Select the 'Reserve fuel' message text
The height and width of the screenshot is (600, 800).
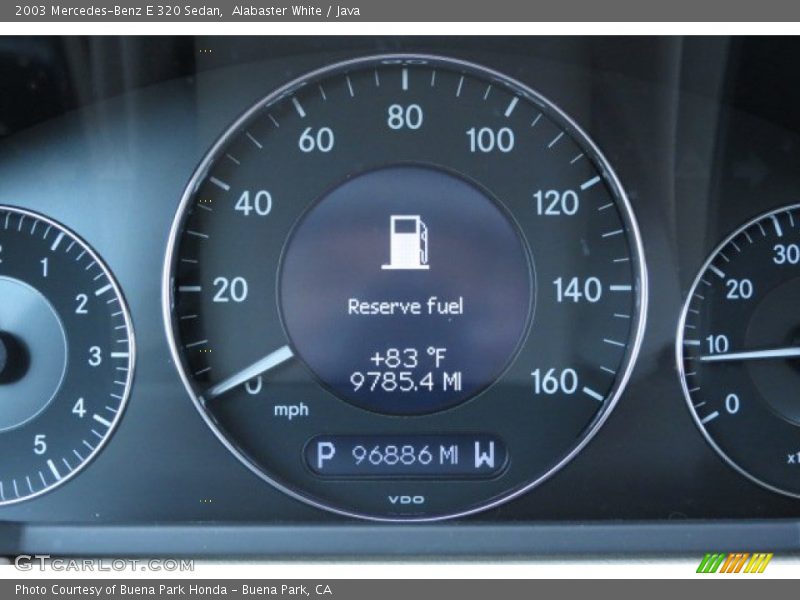(x=405, y=307)
